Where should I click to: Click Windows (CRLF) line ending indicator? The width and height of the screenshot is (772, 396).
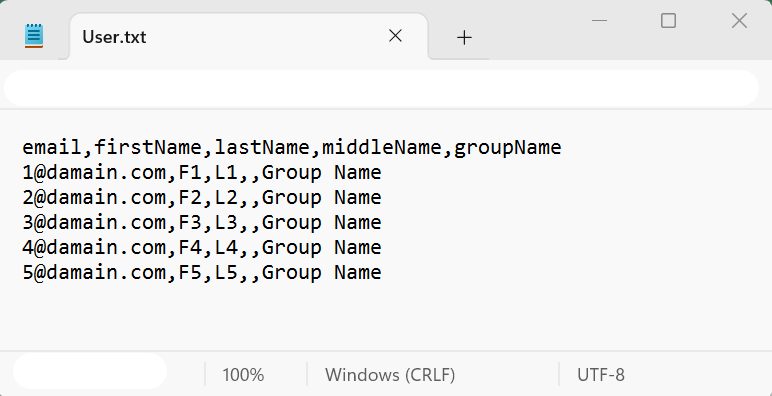390,375
